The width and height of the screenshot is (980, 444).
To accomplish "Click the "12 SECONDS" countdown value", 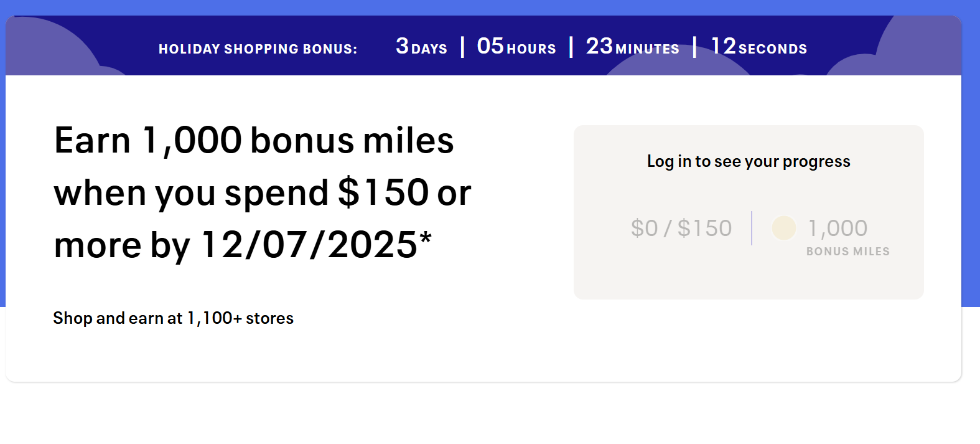I will (x=759, y=47).
